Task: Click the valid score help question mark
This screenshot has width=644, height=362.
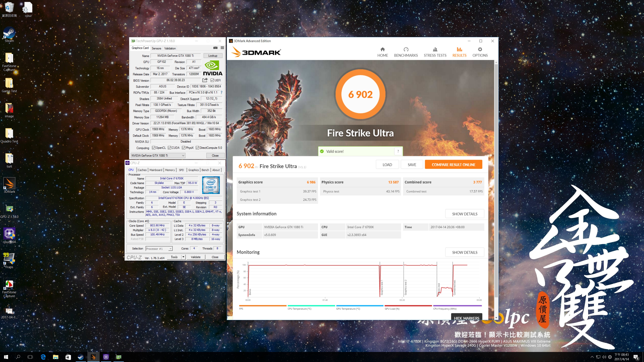Action: (398, 151)
